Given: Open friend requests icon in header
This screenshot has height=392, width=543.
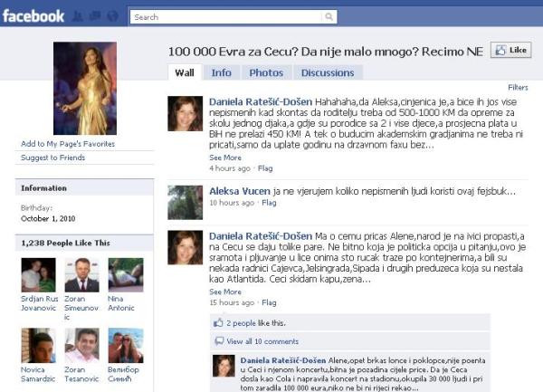Looking at the screenshot, I should click(78, 16).
